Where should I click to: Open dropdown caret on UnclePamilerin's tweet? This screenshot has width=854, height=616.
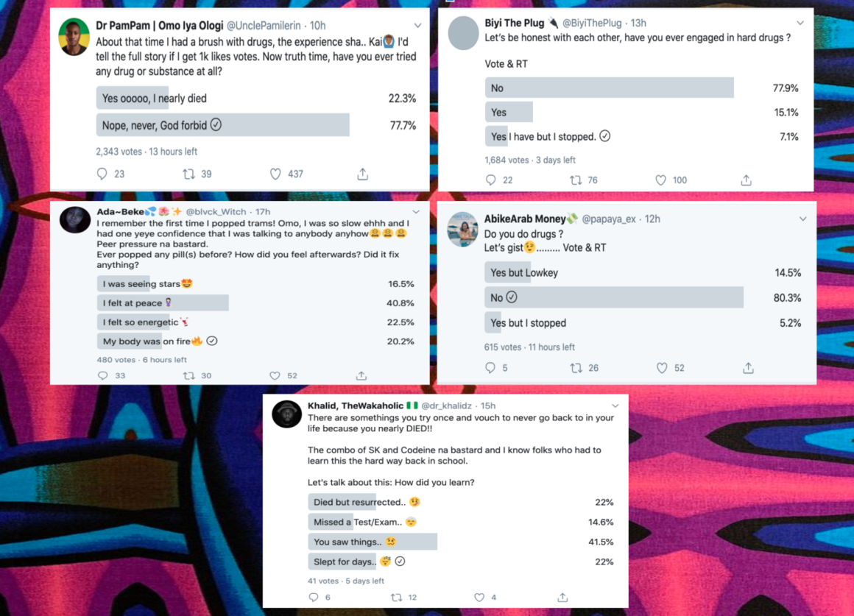[x=417, y=26]
